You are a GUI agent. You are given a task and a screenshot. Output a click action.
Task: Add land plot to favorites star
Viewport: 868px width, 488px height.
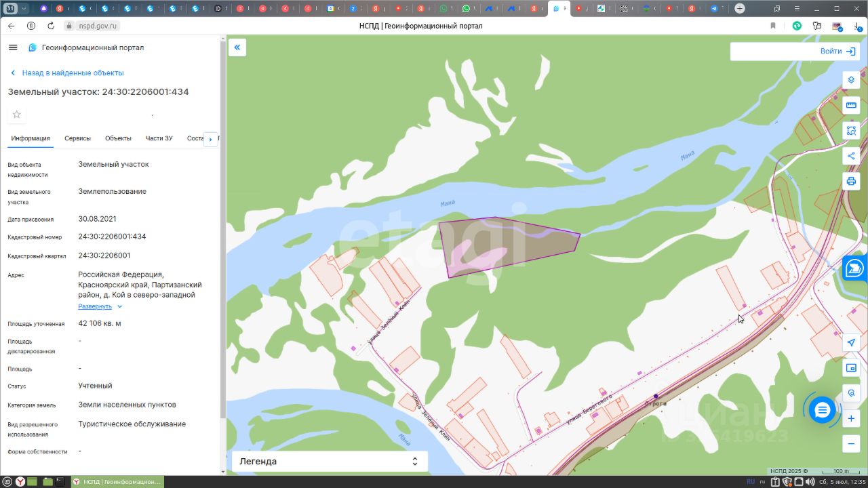pos(17,115)
